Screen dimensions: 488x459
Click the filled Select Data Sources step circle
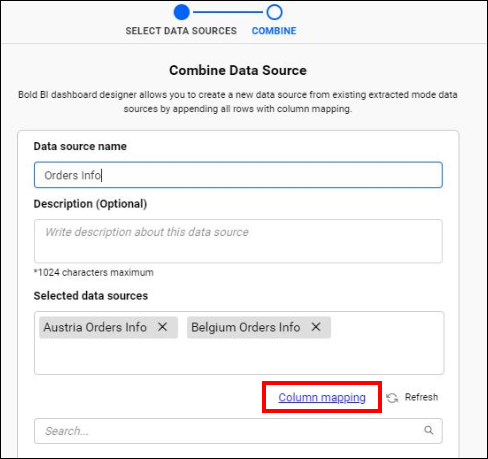click(181, 12)
